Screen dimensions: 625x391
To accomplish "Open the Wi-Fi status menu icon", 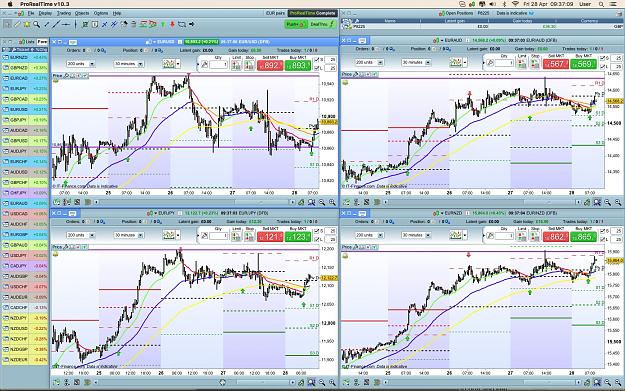I will click(x=515, y=4).
